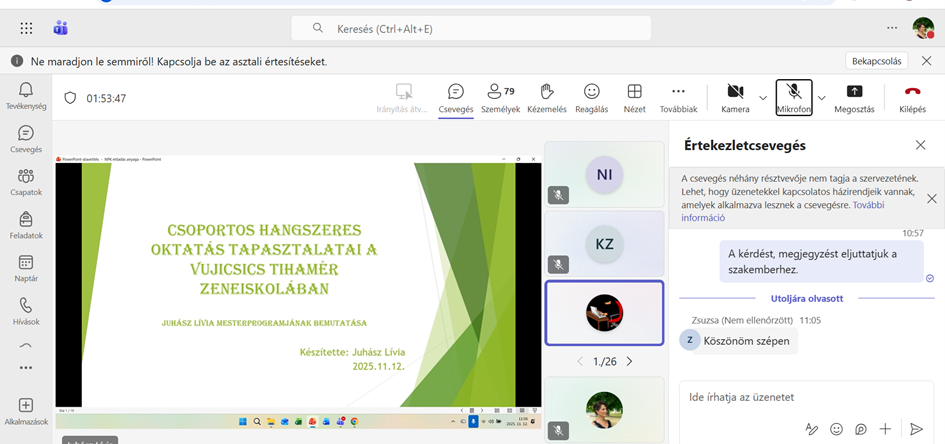
Task: Raise hand with the Kézemelés icon
Action: point(546,98)
